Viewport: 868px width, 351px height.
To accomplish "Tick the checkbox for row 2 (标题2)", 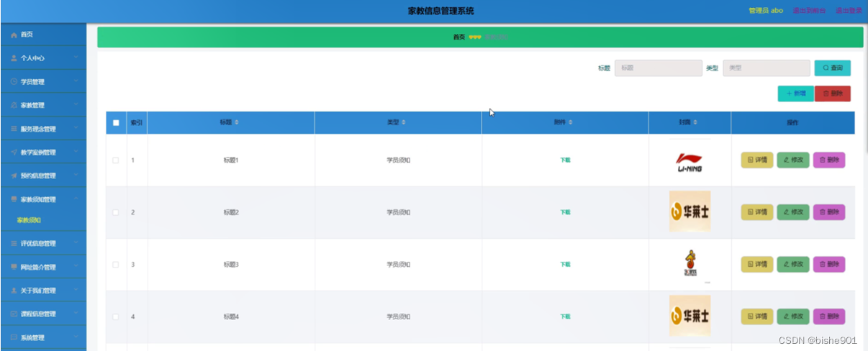I will click(116, 212).
